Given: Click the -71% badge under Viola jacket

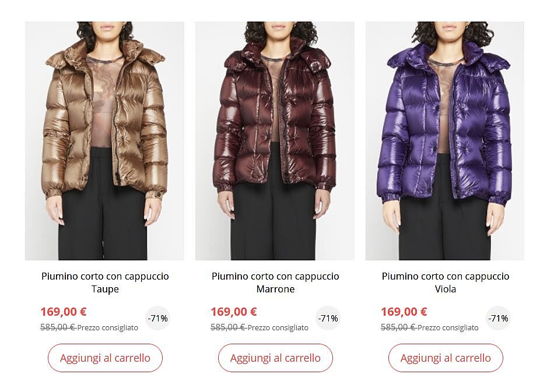Looking at the screenshot, I should tap(498, 318).
